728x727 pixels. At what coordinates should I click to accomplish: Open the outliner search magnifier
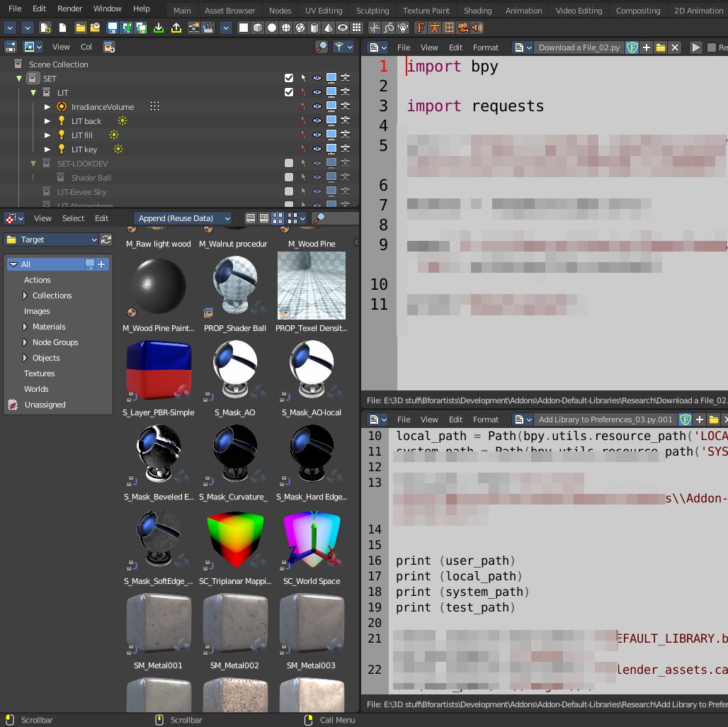[322, 47]
